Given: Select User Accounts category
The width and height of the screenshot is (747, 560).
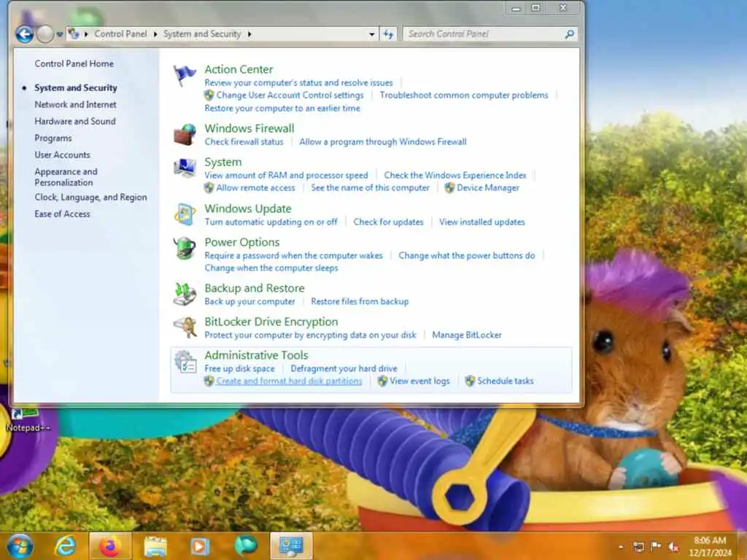Looking at the screenshot, I should click(x=62, y=155).
